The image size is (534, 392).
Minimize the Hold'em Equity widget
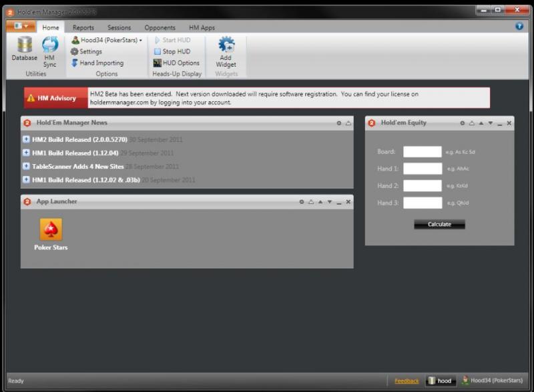[499, 125]
